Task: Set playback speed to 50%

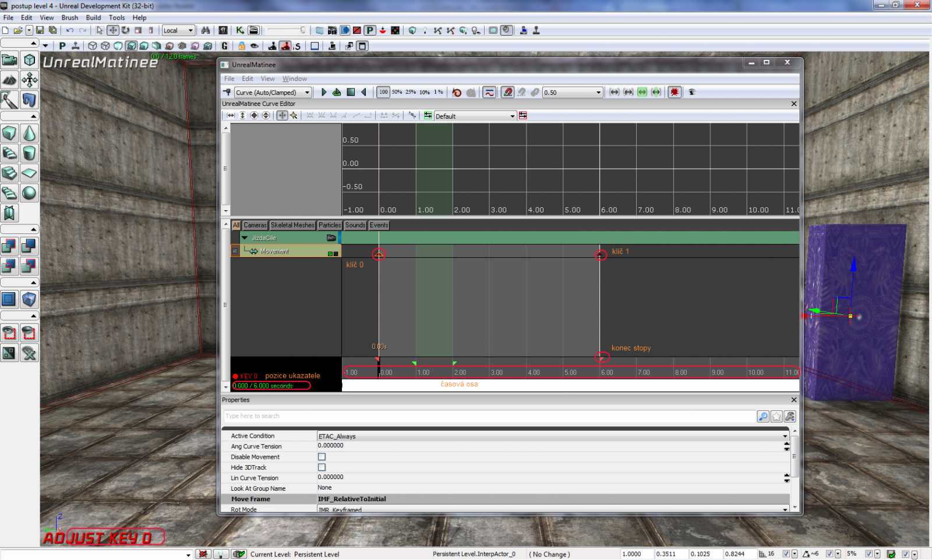Action: (x=397, y=92)
